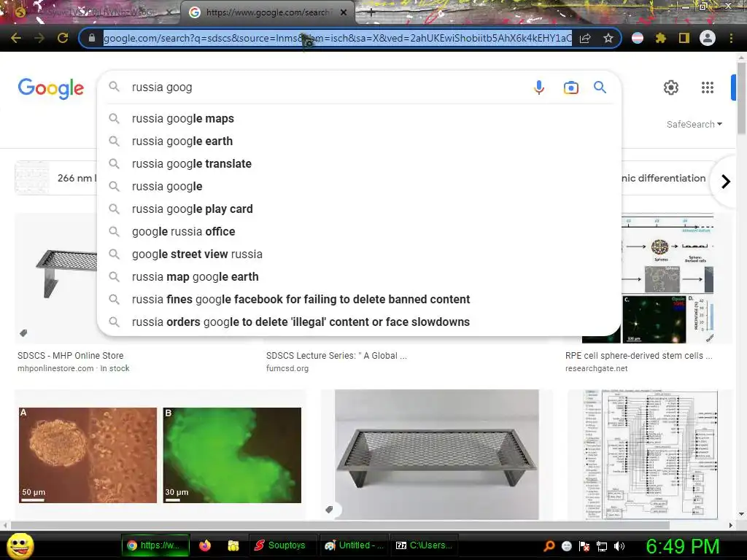The width and height of the screenshot is (747, 560).
Task: Click the blue search magnifier button
Action: 600,87
